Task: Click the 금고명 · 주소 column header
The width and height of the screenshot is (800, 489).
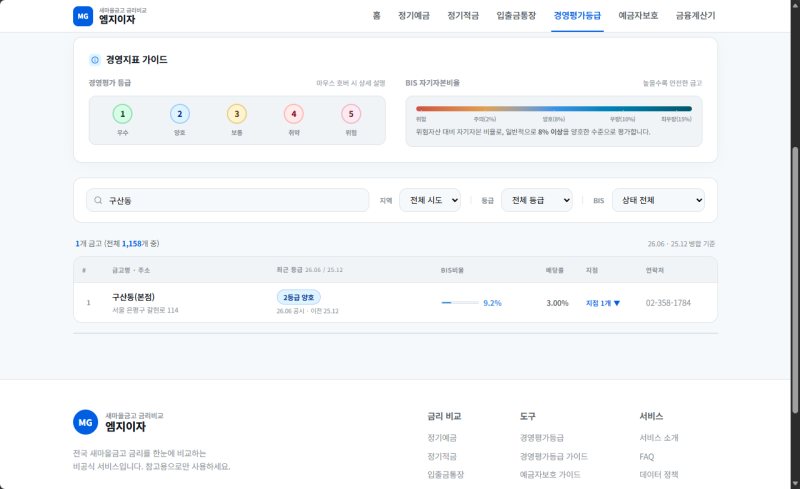Action: [131, 270]
